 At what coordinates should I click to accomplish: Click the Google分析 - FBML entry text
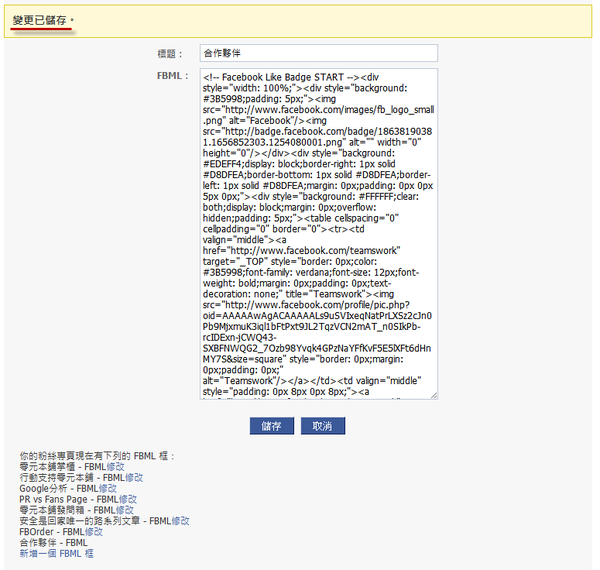click(59, 489)
